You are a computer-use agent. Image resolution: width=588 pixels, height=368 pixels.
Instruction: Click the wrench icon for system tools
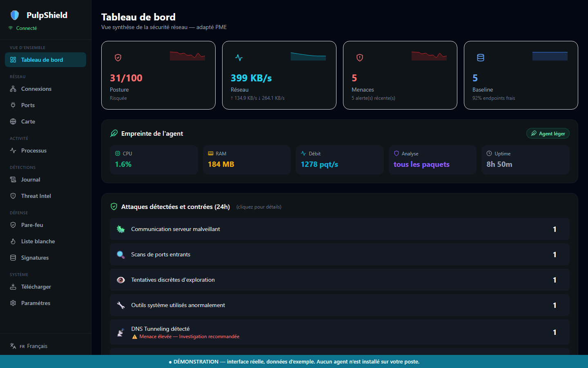coord(121,305)
